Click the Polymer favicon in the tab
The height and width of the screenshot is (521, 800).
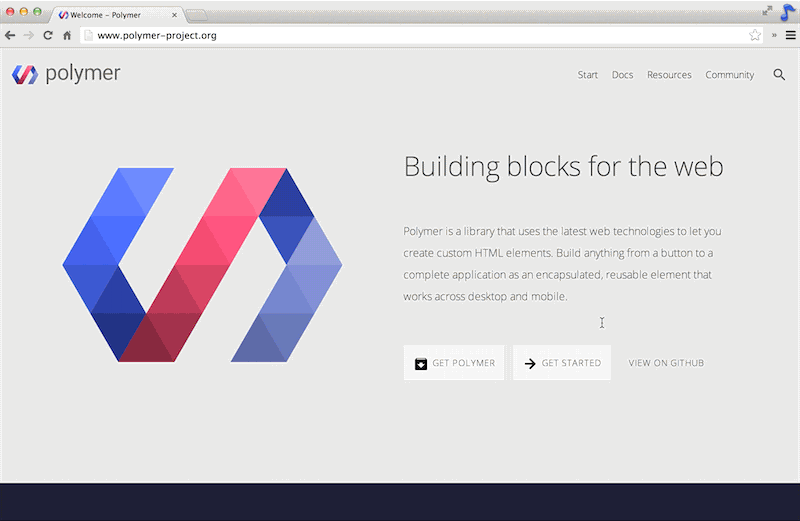pos(63,15)
